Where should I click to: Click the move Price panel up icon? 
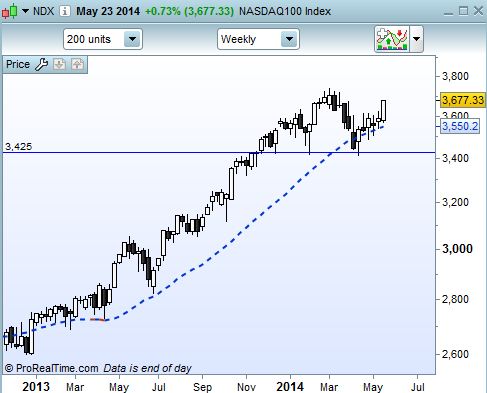(x=77, y=64)
